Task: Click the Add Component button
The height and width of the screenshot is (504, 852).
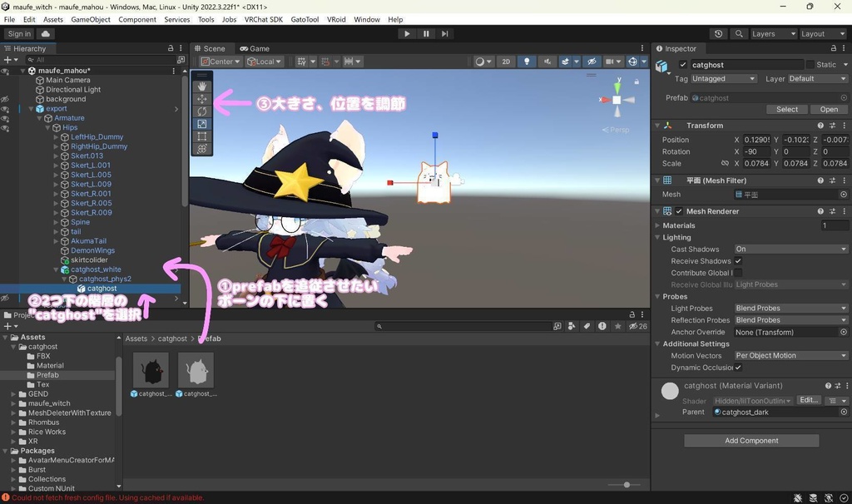Action: coord(750,440)
